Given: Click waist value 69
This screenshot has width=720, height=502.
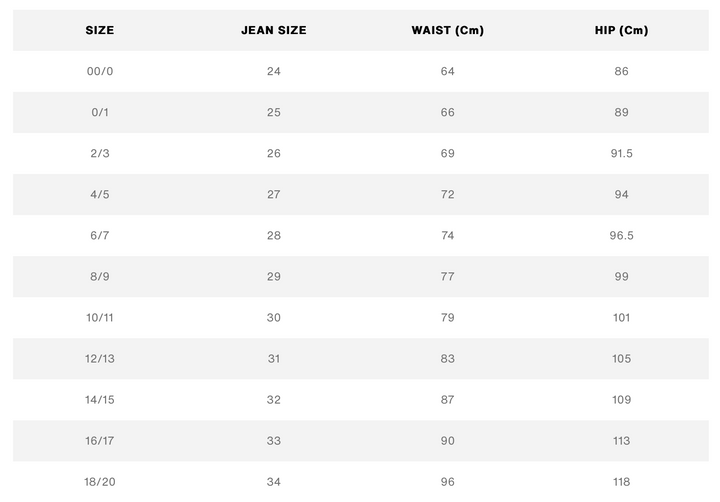Looking at the screenshot, I should point(448,153).
